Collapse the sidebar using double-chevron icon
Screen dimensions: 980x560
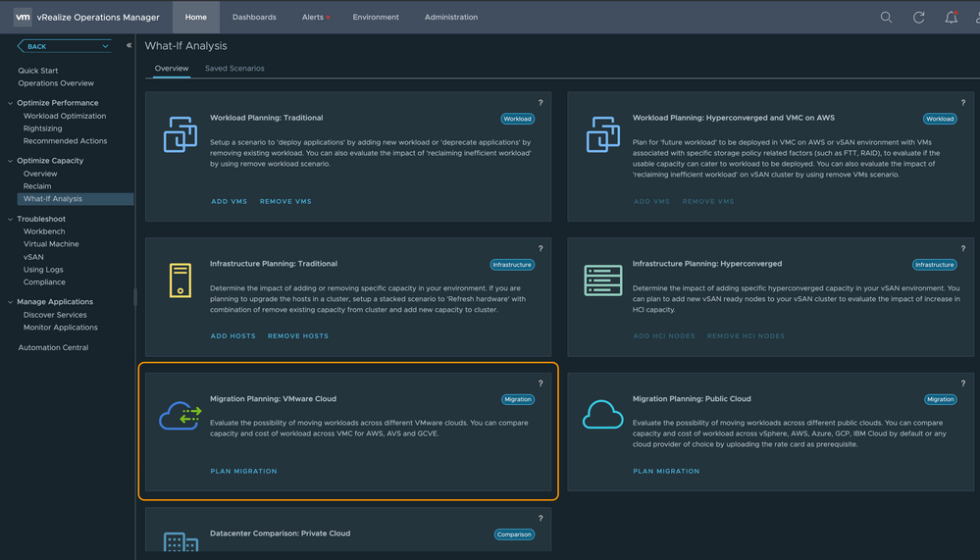(x=129, y=46)
